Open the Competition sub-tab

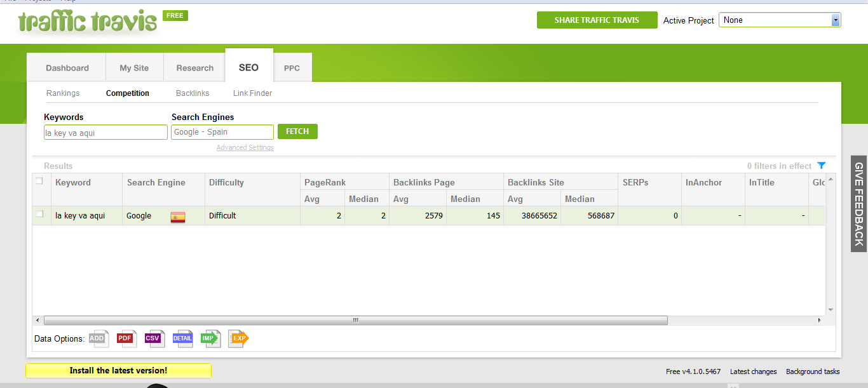point(128,93)
